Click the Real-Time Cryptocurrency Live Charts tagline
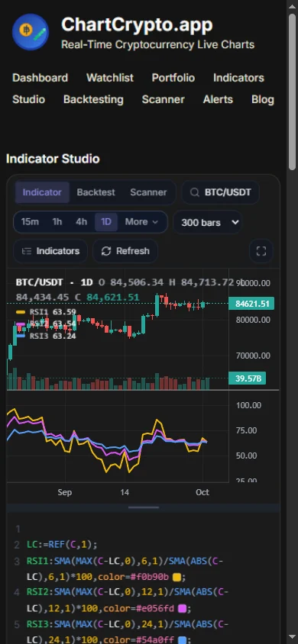Screen dimensions: 298x644 158,44
